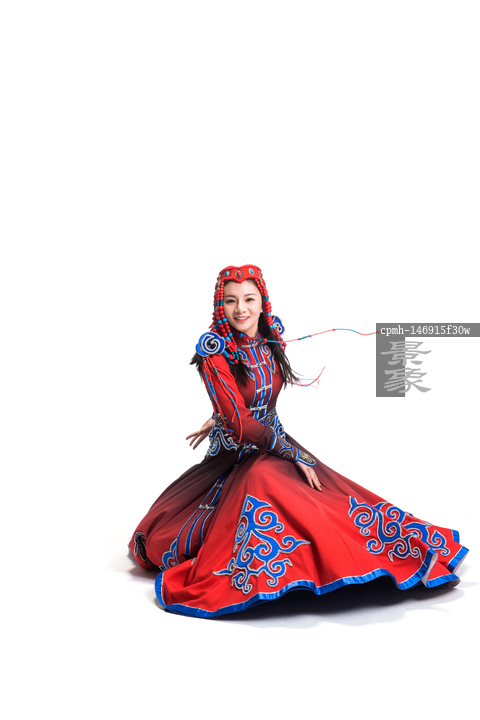The width and height of the screenshot is (480, 720).
Task: Click the blue vertical stripes on bodice
Action: coord(261,381)
